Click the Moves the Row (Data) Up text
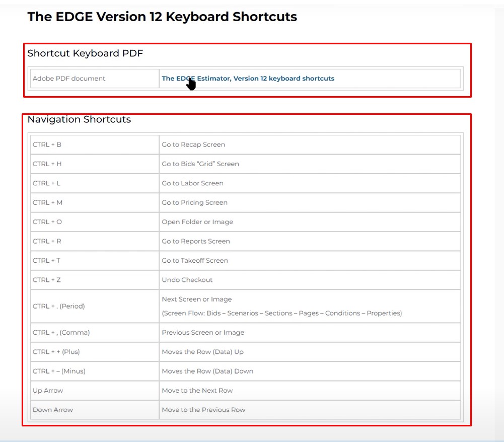Image resolution: width=504 pixels, height=442 pixels. point(202,352)
